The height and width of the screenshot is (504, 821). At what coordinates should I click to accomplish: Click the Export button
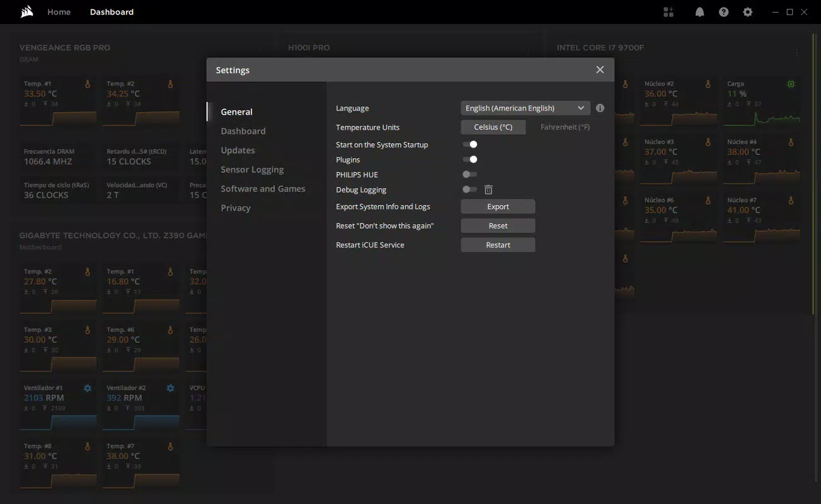(x=498, y=207)
